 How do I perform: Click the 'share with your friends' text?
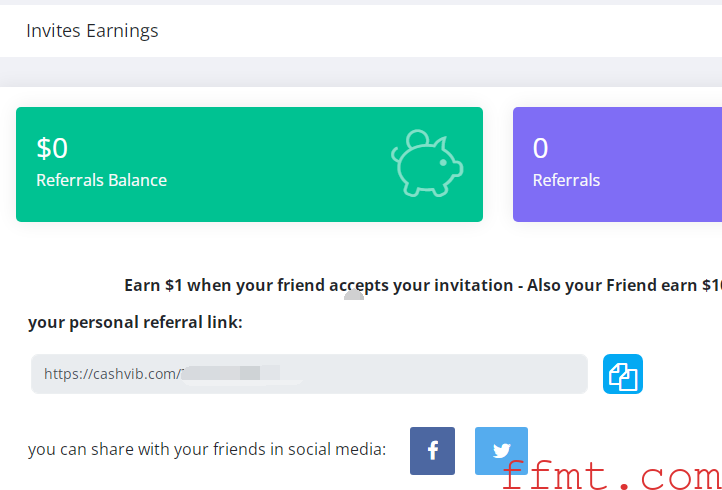(206, 449)
